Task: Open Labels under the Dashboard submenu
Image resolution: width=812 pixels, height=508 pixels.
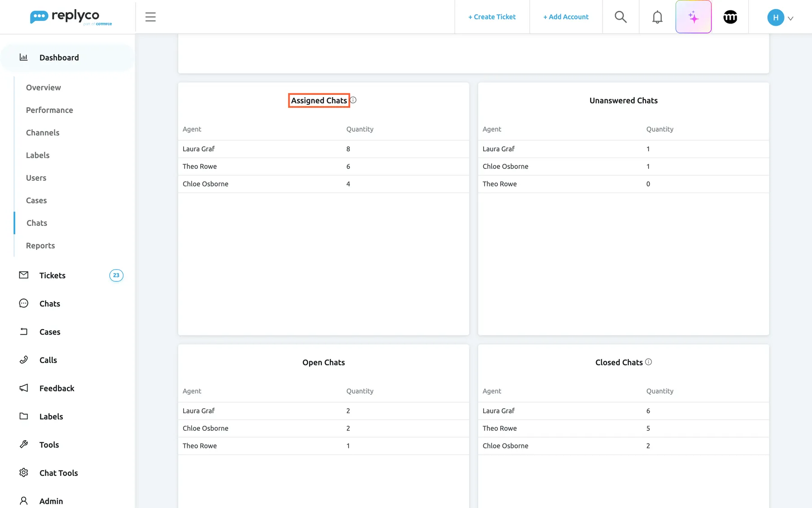Action: (37, 155)
